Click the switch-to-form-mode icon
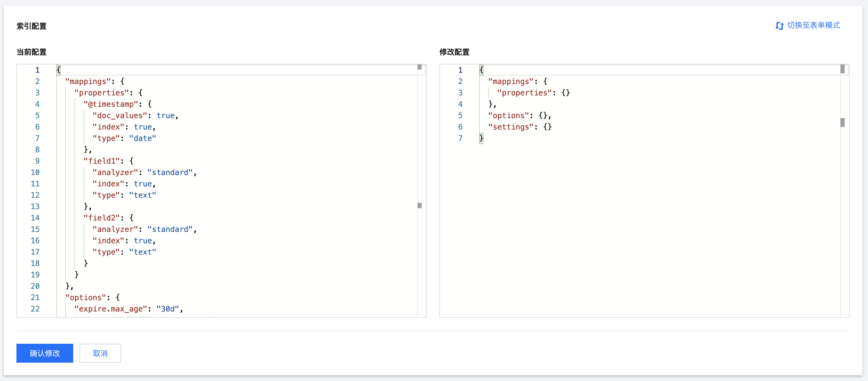This screenshot has height=381, width=868. [779, 26]
